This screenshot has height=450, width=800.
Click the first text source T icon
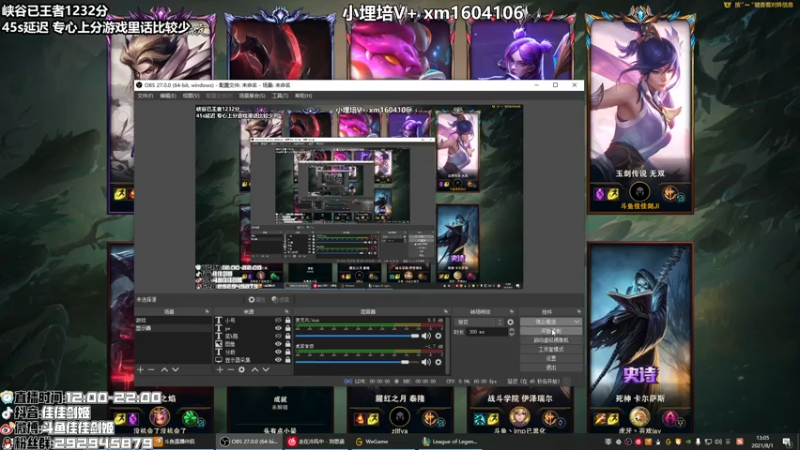click(219, 320)
